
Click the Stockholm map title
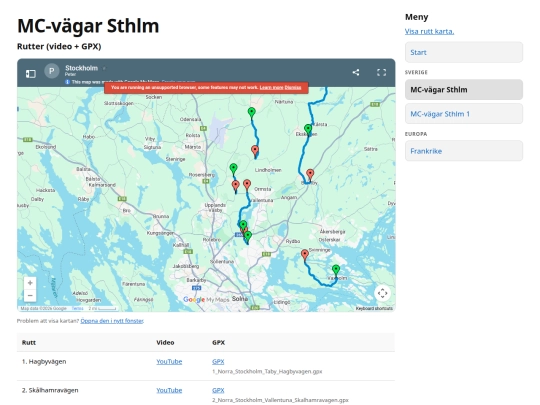click(x=82, y=68)
